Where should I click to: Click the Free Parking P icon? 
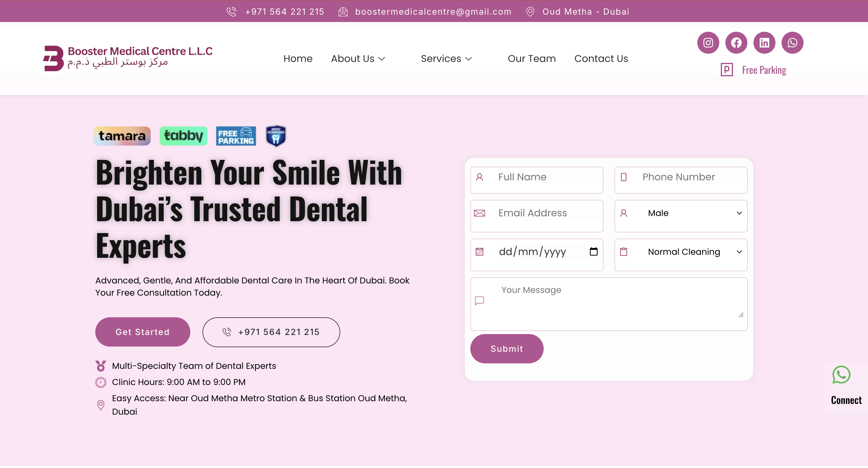click(727, 70)
